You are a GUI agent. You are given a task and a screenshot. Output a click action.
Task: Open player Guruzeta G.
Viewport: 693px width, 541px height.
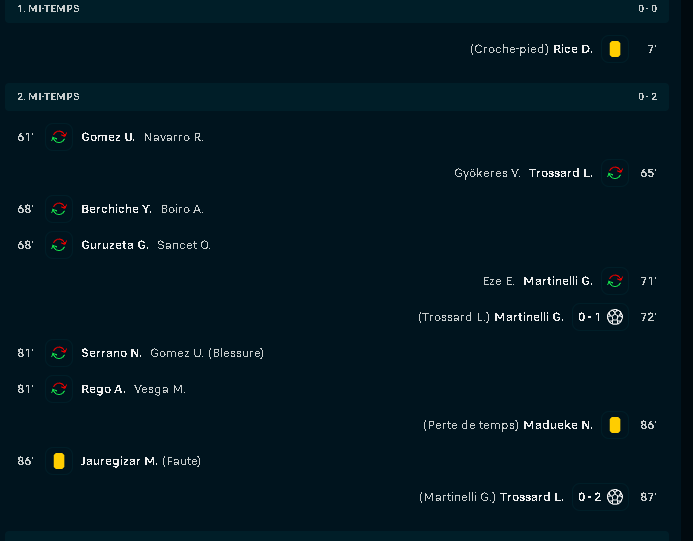click(x=115, y=245)
